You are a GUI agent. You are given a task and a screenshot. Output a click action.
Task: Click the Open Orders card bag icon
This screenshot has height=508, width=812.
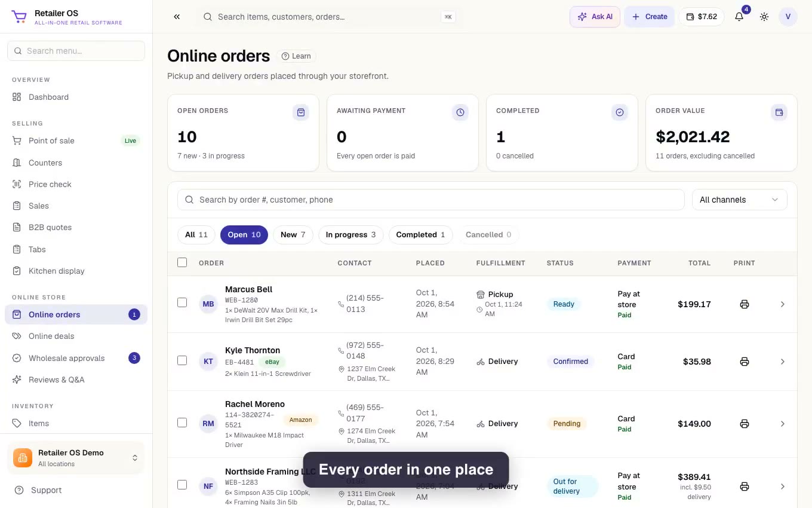click(x=301, y=112)
